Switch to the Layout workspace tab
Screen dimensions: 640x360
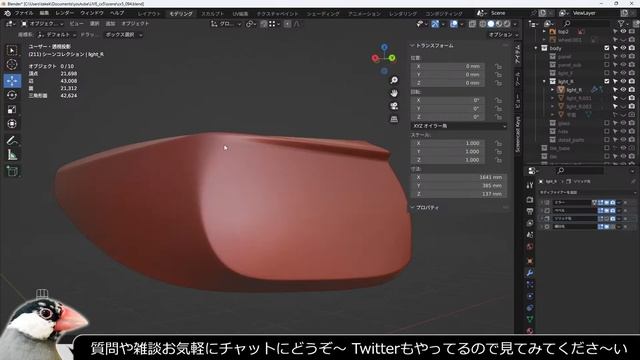pyautogui.click(x=149, y=14)
